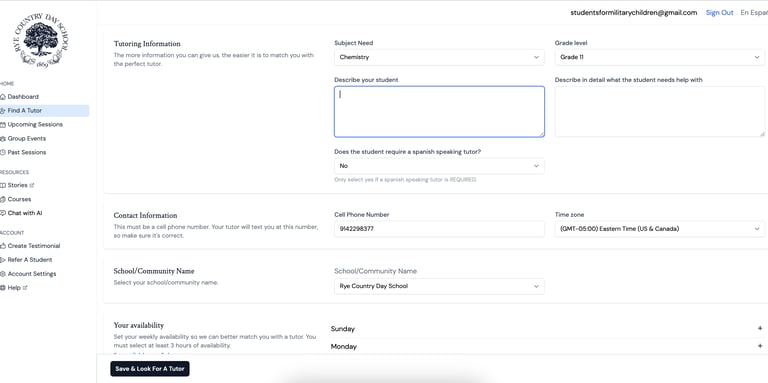Open the School/Community Name dropdown

coord(439,286)
